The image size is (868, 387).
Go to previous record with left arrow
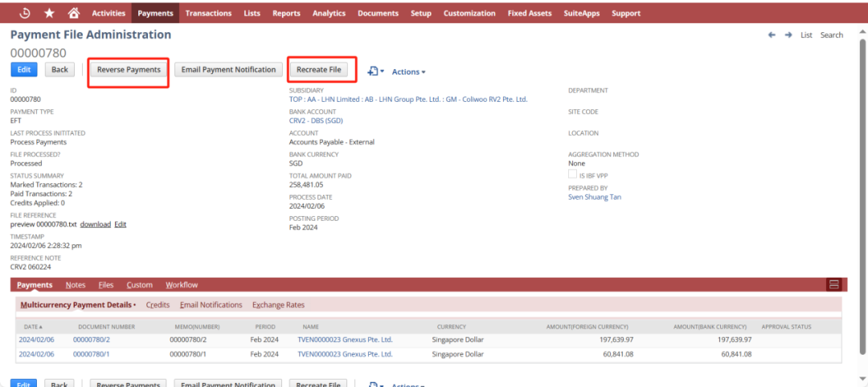click(x=772, y=35)
